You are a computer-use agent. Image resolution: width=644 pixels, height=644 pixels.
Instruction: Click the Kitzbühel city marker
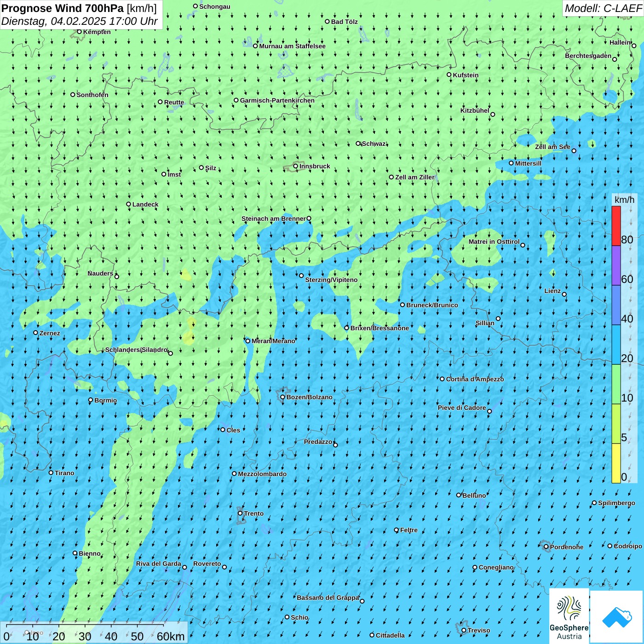(x=493, y=115)
